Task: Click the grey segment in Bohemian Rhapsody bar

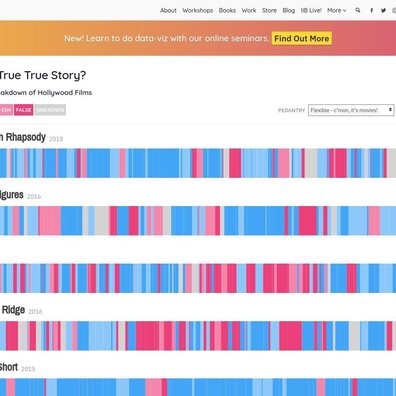Action: click(311, 163)
